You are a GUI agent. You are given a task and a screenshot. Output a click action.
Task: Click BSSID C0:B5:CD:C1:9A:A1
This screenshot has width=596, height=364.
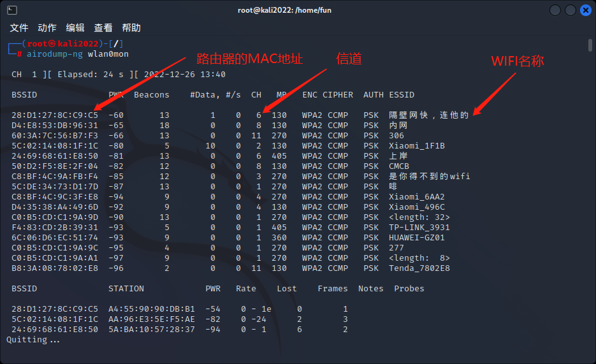[x=55, y=258]
